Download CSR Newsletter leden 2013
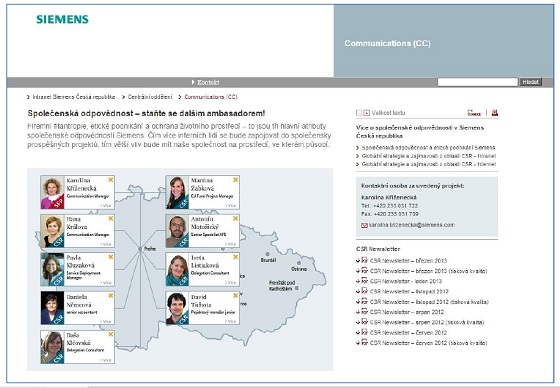The height and width of the screenshot is (388, 560). [406, 281]
